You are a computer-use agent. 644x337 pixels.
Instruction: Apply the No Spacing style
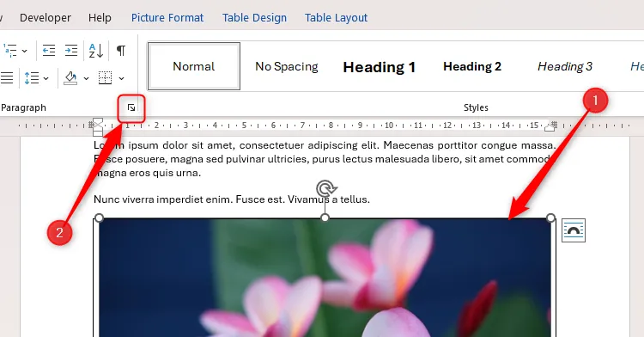pos(287,66)
